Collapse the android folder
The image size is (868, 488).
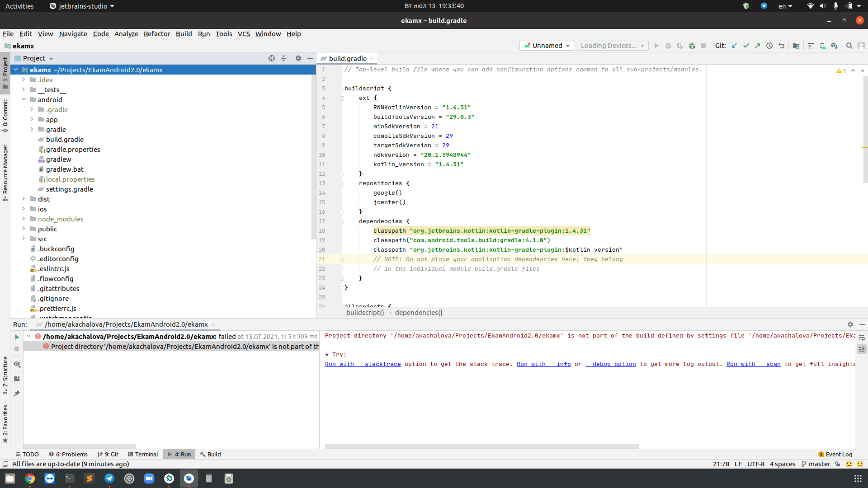(24, 99)
